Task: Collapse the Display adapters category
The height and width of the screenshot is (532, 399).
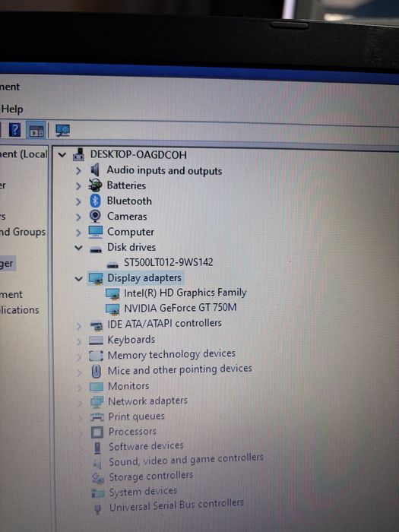Action: (x=78, y=279)
